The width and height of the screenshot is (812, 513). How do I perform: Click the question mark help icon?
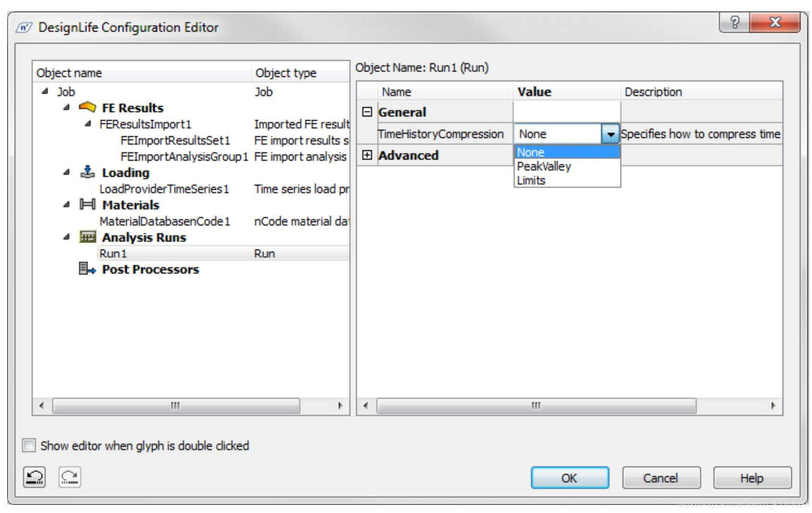pyautogui.click(x=734, y=22)
